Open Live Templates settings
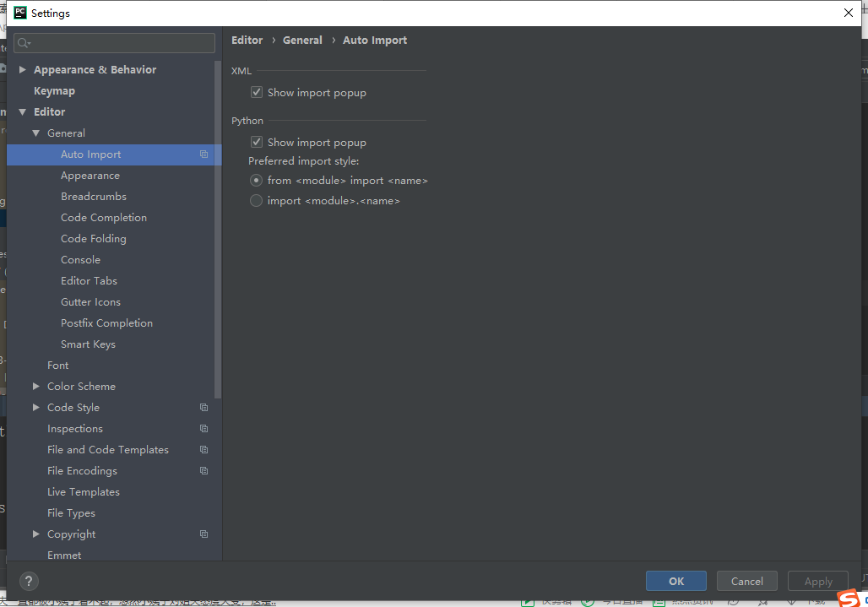 pyautogui.click(x=84, y=492)
